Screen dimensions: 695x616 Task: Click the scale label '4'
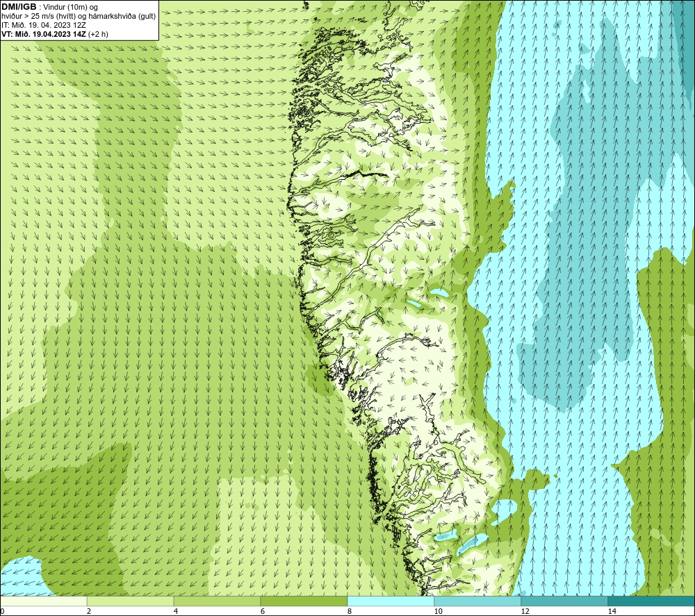[x=176, y=611]
